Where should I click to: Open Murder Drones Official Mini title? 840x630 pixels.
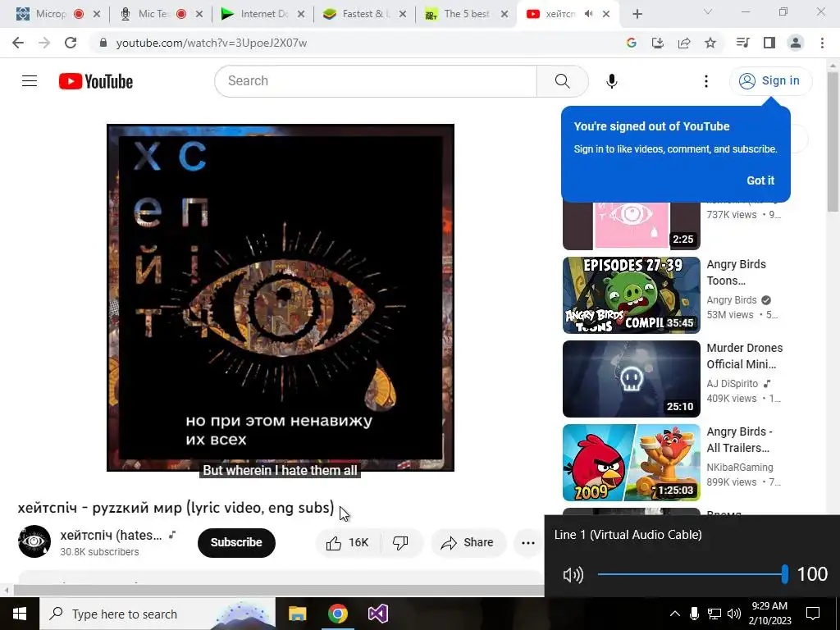(744, 356)
